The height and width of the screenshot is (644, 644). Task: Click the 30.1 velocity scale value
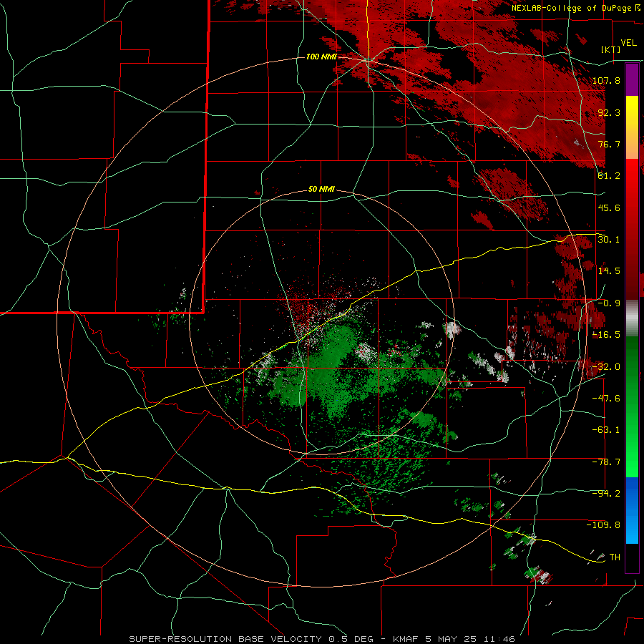[x=609, y=240]
